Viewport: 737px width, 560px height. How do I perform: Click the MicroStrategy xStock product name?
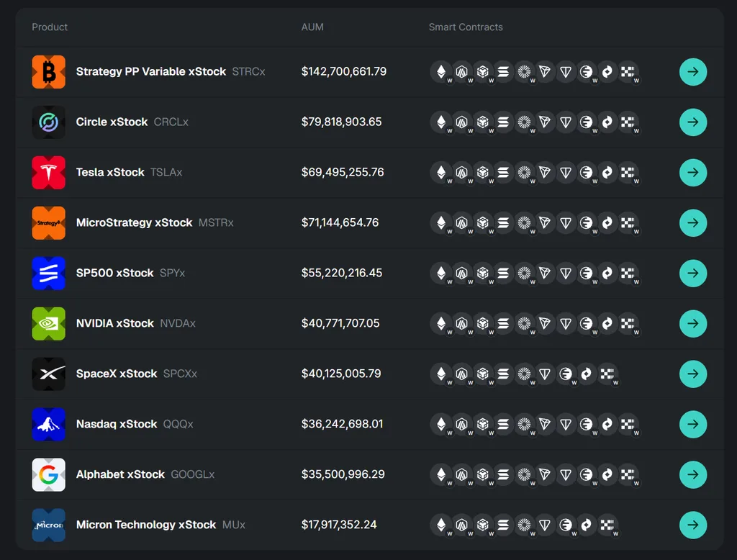tap(134, 222)
